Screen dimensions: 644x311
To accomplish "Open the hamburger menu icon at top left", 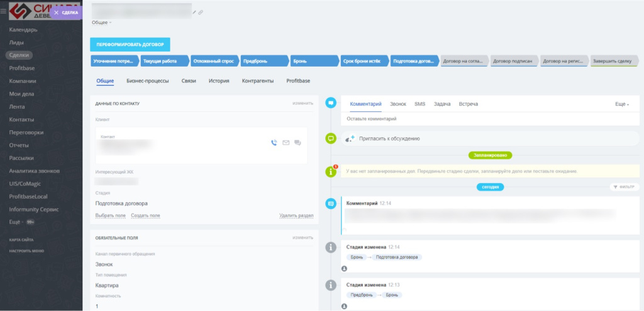I will click(3, 12).
